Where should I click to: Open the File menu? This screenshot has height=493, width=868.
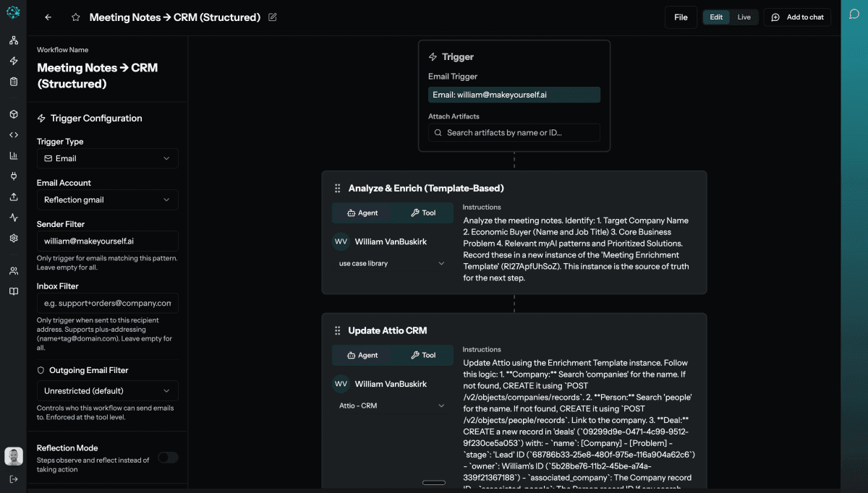[x=680, y=17]
